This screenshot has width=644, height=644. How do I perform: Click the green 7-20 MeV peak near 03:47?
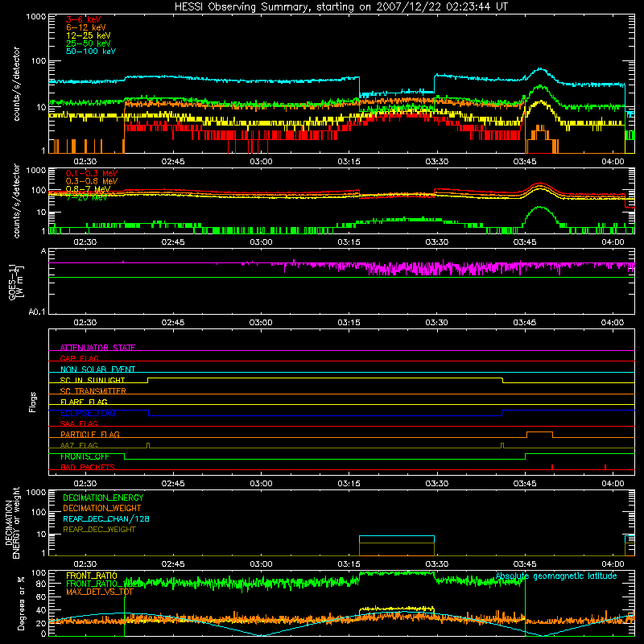pyautogui.click(x=540, y=208)
